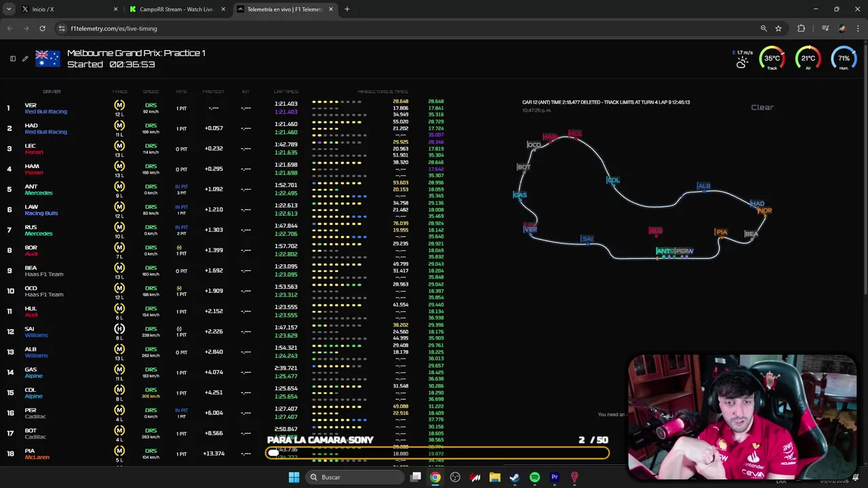Click LEC's medium tyre icon
This screenshot has height=488, width=868.
tap(119, 146)
